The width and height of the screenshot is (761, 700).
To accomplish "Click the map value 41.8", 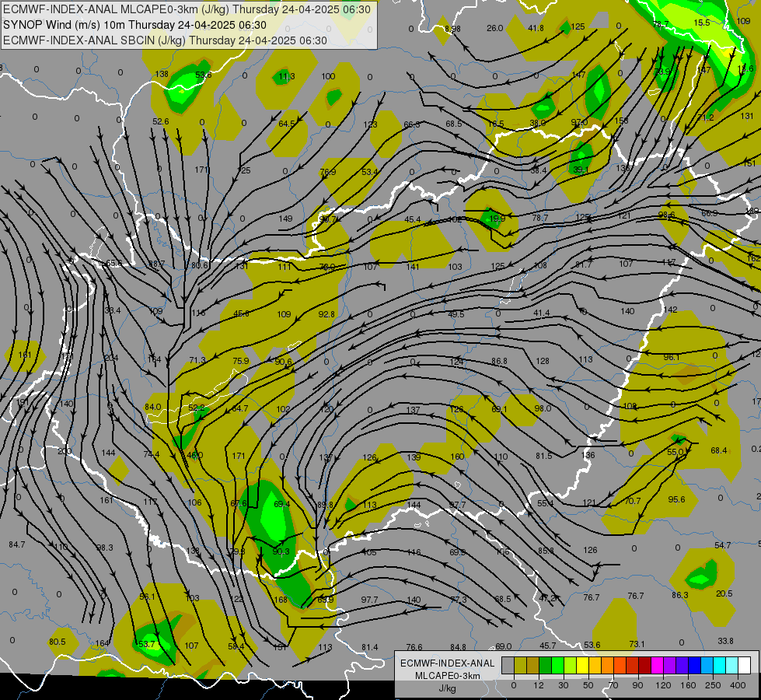I will click(x=536, y=28).
